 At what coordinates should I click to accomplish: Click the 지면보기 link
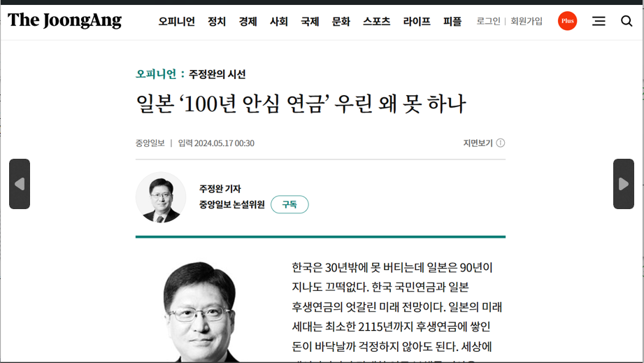click(478, 143)
